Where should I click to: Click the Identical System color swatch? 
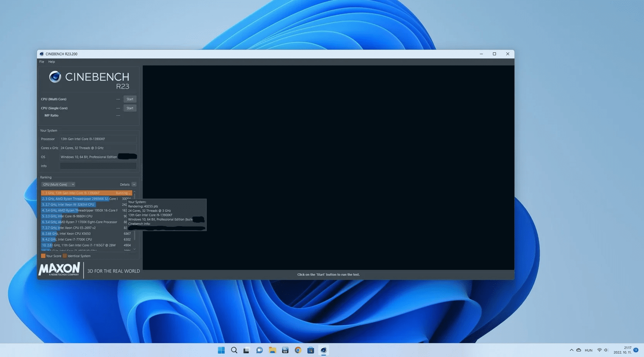tap(65, 256)
